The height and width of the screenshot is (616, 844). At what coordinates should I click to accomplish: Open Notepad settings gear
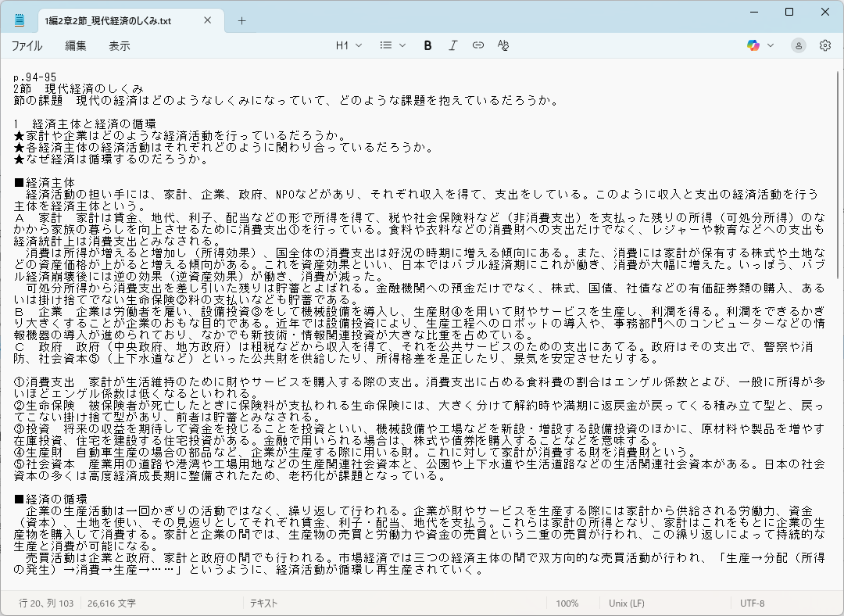824,45
